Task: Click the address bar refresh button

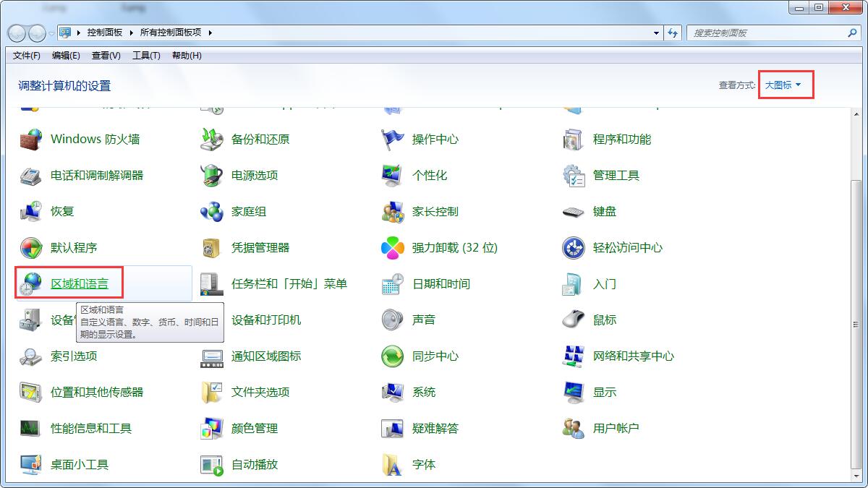Action: pos(673,33)
